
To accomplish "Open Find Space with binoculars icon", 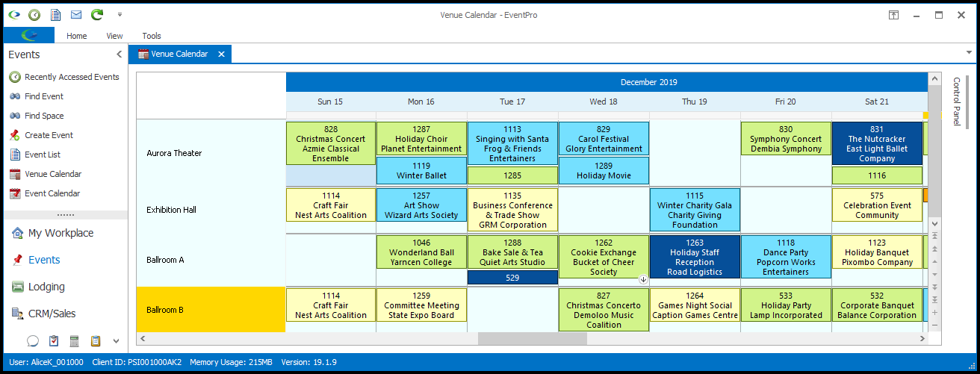I will coord(44,116).
